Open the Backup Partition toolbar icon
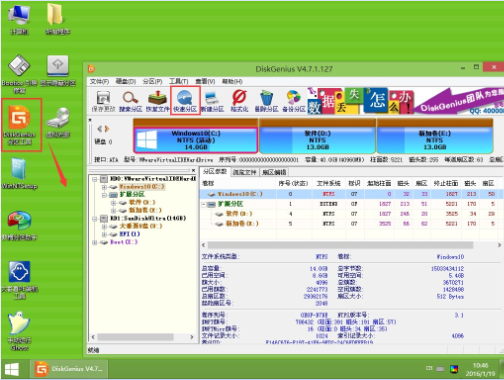 point(294,101)
